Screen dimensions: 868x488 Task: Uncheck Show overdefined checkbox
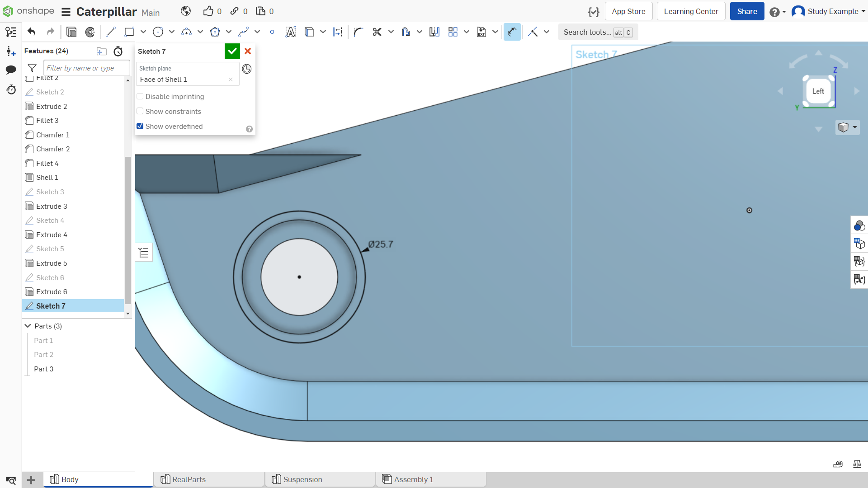click(x=140, y=126)
